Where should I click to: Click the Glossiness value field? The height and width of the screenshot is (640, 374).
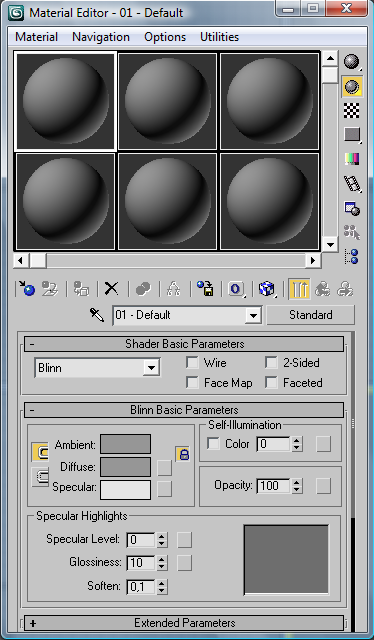click(141, 563)
